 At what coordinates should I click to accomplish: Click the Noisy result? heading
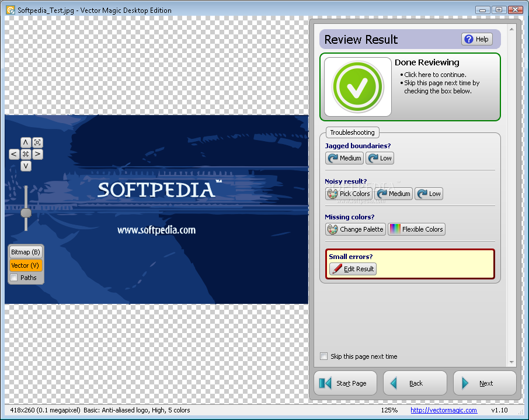(346, 181)
